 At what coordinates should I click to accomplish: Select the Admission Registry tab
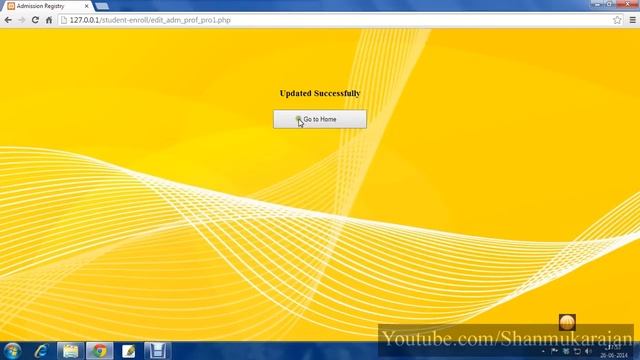pos(48,6)
